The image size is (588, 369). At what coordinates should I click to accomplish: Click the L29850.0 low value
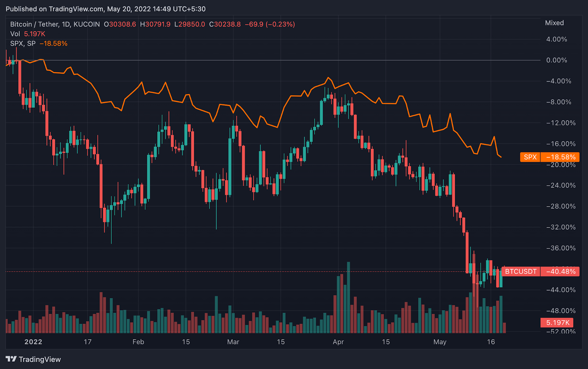point(190,24)
